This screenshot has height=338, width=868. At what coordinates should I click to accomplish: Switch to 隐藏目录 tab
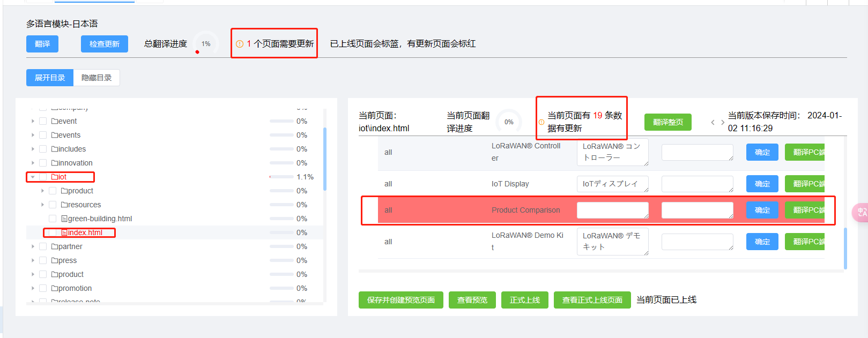(x=97, y=78)
